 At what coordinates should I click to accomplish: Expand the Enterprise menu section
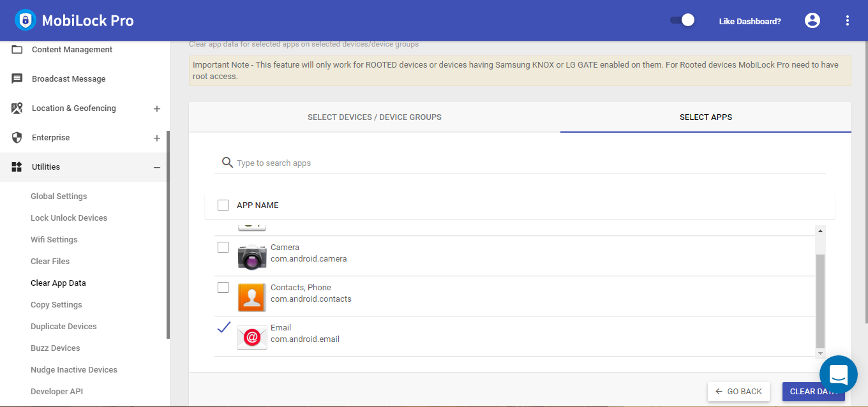coord(157,138)
